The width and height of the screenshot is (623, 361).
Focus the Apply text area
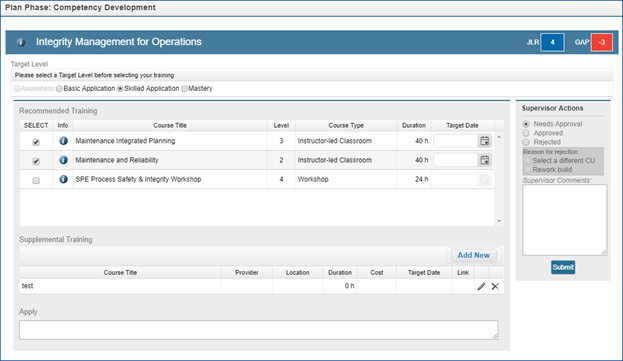click(259, 330)
